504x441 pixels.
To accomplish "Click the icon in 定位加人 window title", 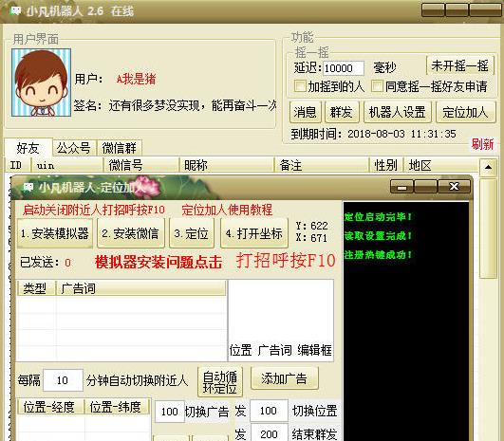I will (x=28, y=187).
